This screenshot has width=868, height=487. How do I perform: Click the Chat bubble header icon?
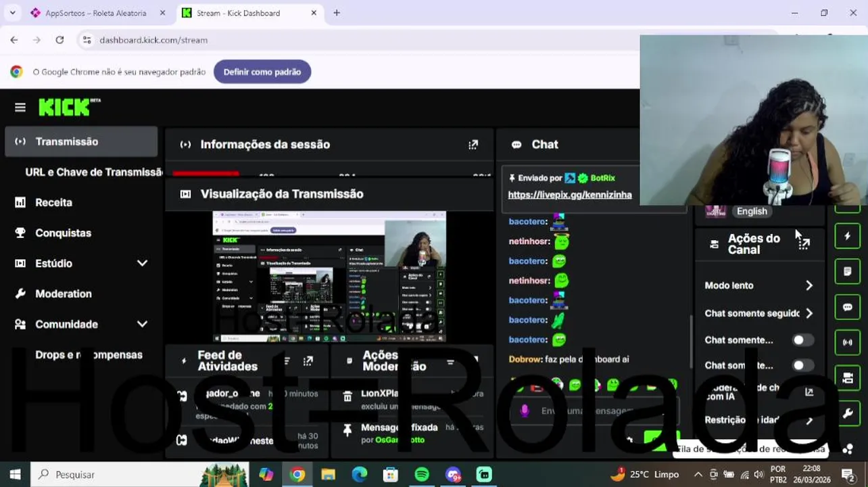point(516,145)
